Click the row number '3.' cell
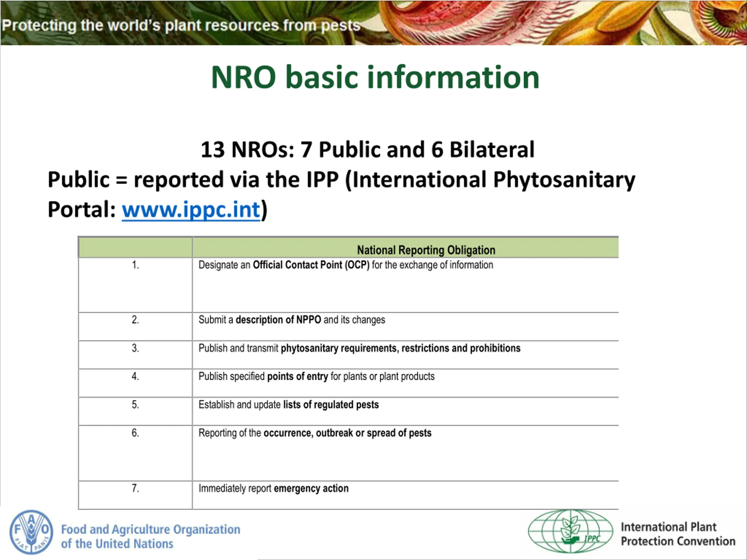747x560 pixels. coord(135,355)
